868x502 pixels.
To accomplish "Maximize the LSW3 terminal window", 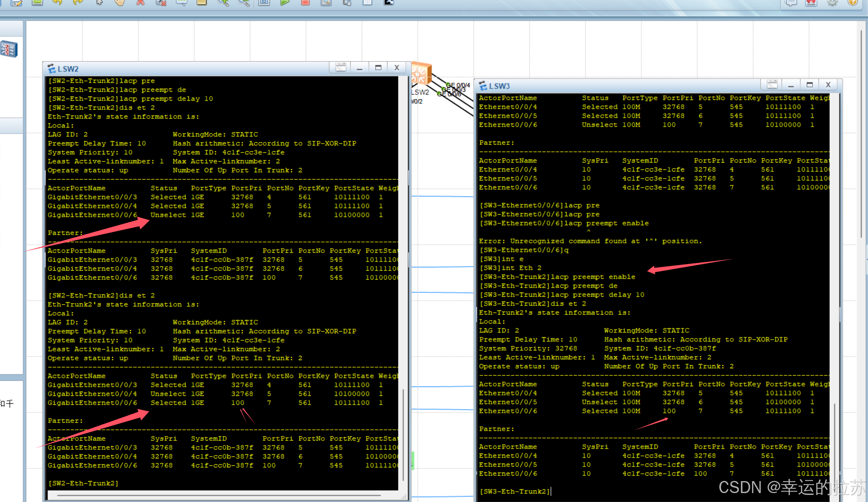I will click(810, 85).
